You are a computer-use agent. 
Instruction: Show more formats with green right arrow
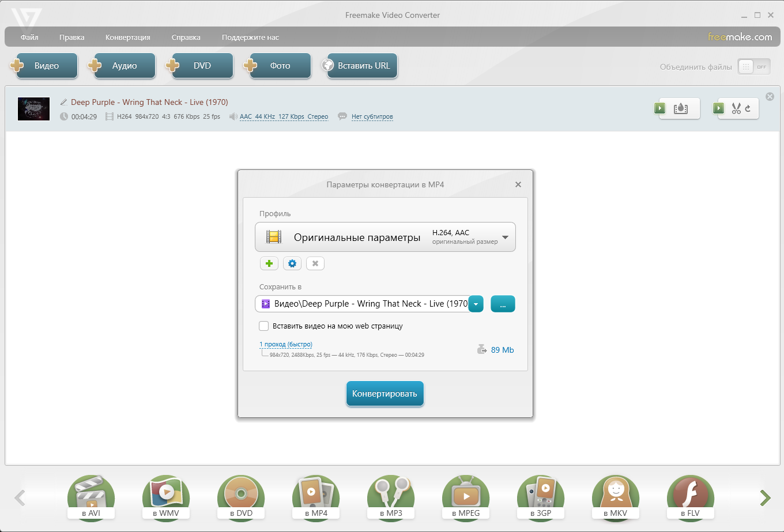click(x=765, y=497)
